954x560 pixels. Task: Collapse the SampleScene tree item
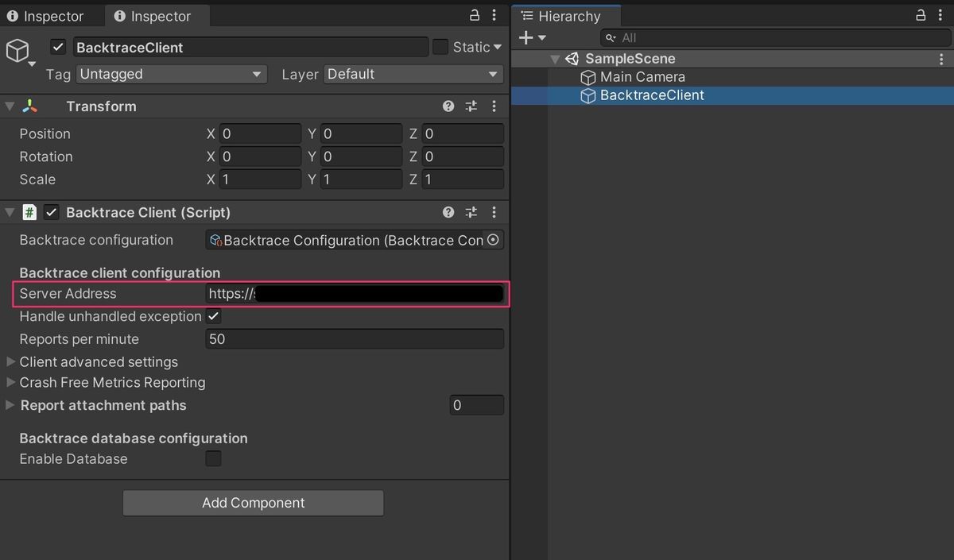(555, 58)
